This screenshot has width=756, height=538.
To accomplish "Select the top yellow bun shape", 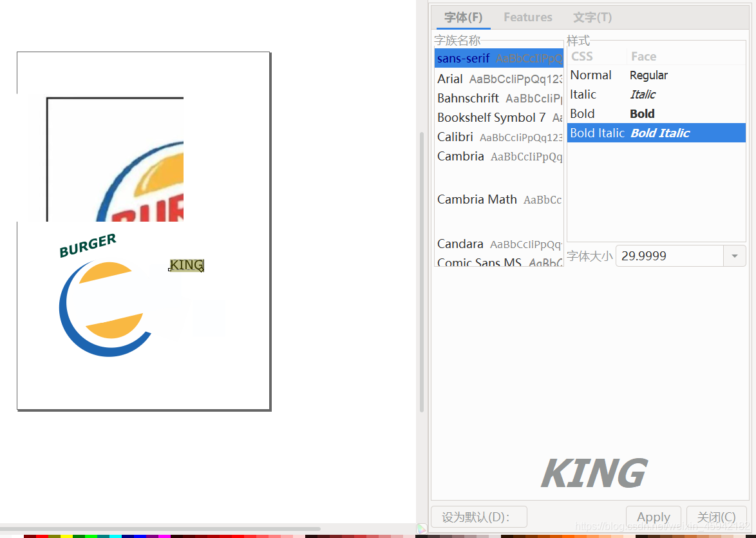I will (105, 272).
